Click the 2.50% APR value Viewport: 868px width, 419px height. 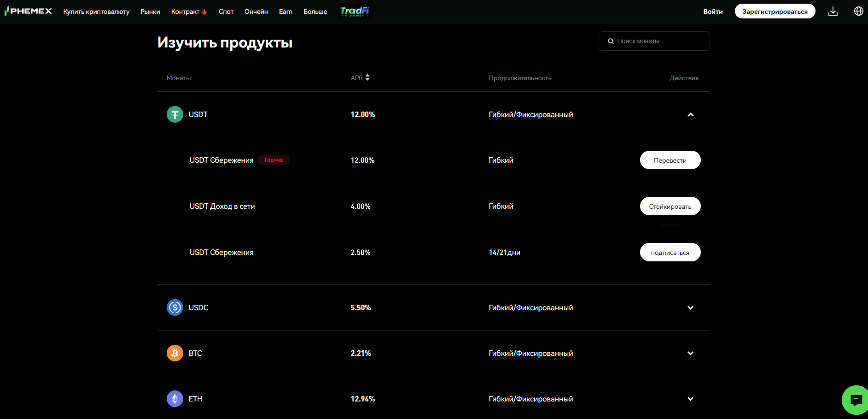pyautogui.click(x=361, y=252)
